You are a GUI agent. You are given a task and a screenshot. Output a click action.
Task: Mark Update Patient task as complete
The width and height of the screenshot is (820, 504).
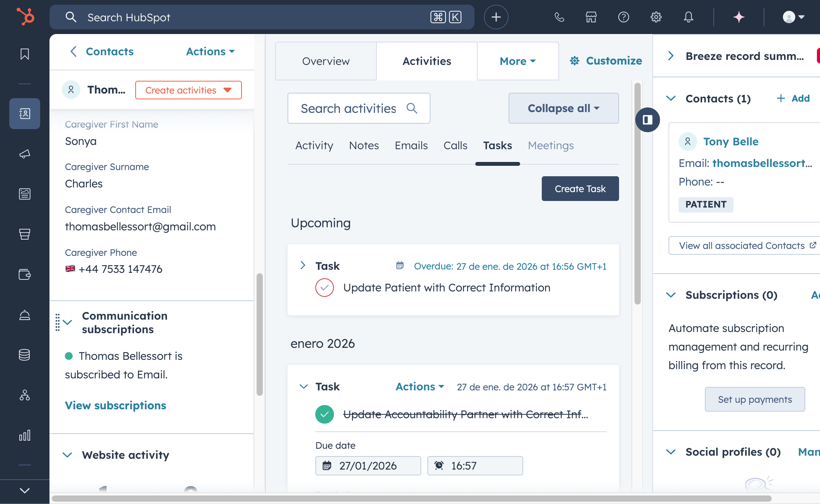[325, 288]
